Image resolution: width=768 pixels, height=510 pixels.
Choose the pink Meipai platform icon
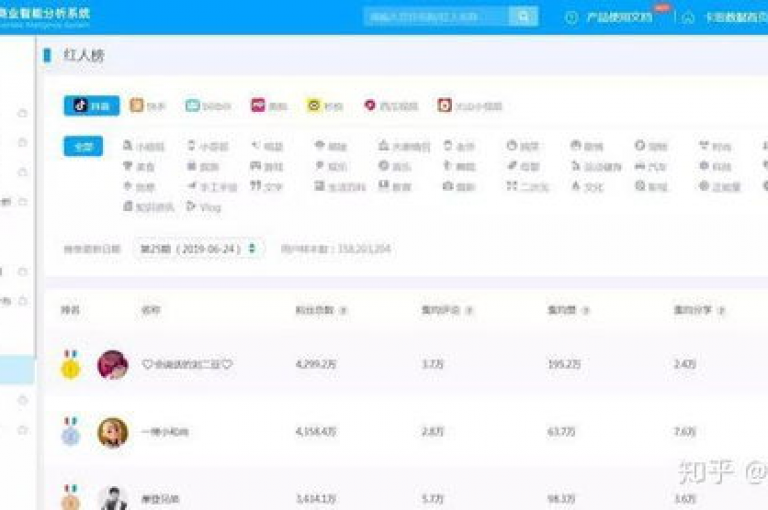258,105
